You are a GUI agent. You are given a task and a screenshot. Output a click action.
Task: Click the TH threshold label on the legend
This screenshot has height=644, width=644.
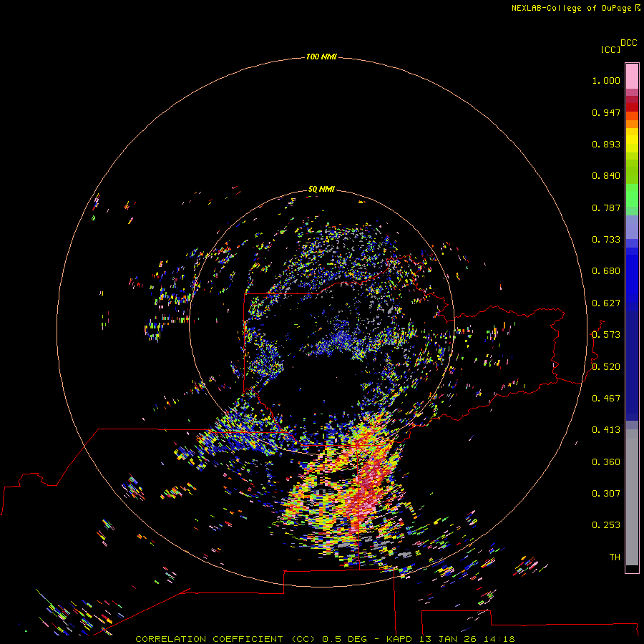615,557
